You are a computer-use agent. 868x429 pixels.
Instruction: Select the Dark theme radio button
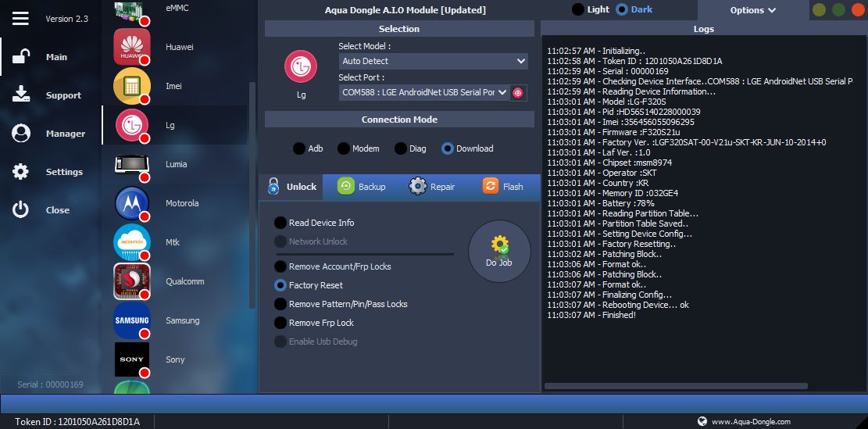[x=622, y=9]
